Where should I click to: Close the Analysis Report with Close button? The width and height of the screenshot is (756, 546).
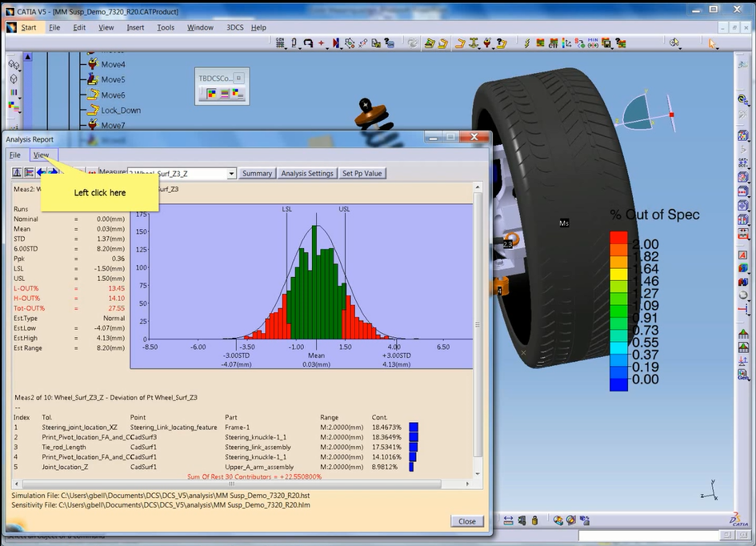tap(466, 521)
